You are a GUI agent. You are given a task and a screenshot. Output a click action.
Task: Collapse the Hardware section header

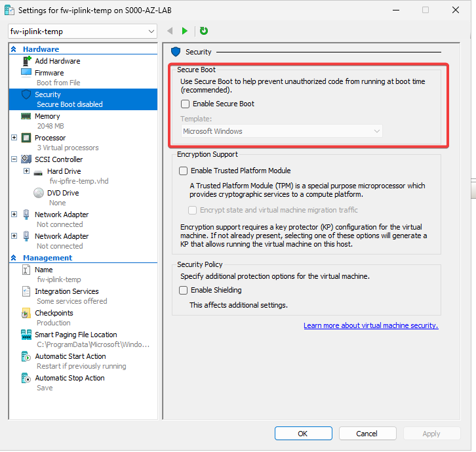point(14,49)
